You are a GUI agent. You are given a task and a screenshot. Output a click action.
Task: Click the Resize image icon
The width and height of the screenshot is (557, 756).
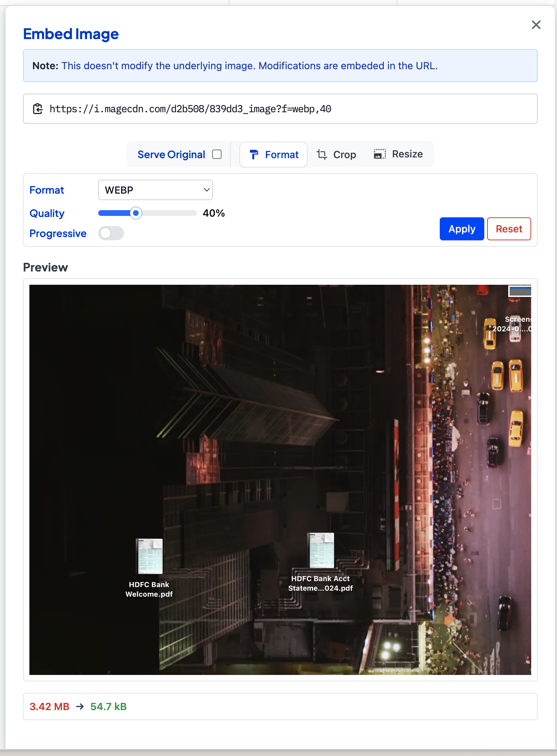[x=380, y=154]
